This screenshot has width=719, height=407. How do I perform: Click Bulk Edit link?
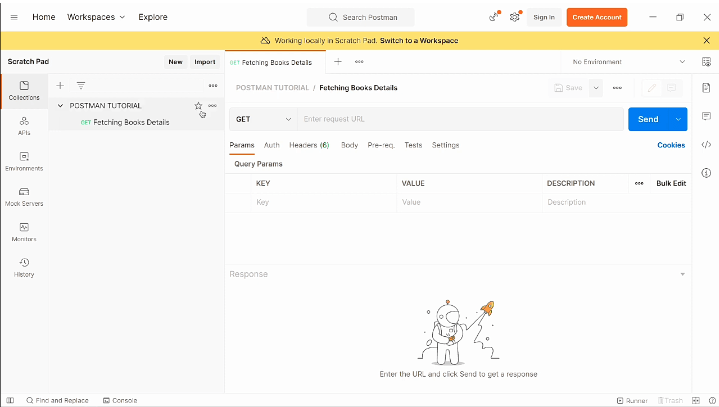671,183
